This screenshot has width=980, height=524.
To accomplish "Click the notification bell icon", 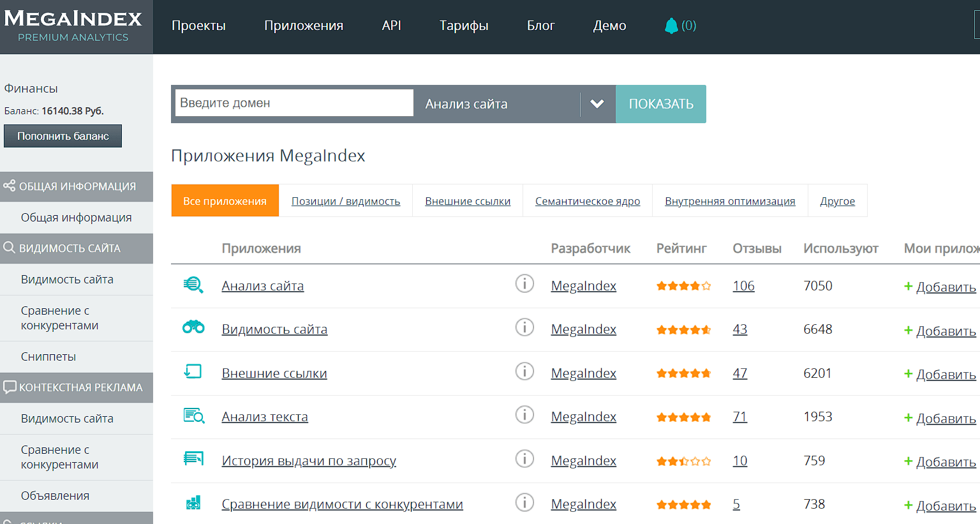I will point(671,26).
